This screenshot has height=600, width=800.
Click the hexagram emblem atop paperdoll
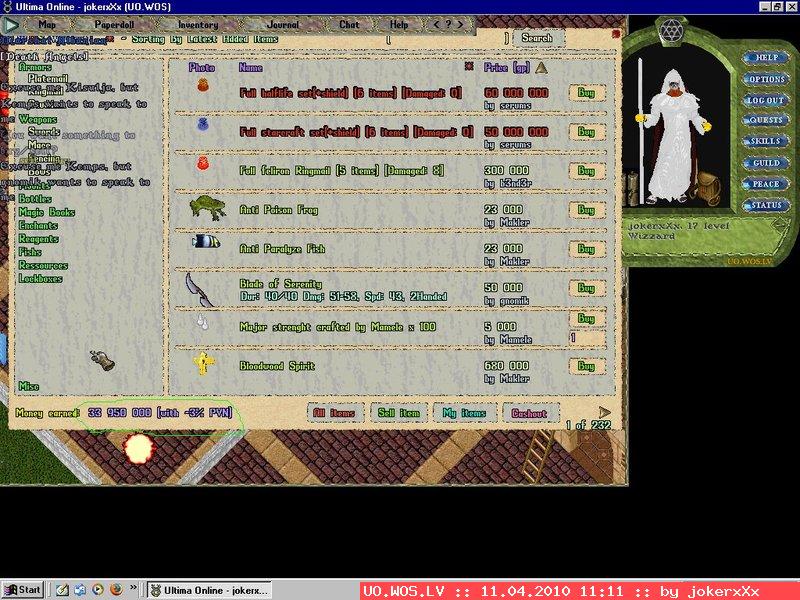672,31
